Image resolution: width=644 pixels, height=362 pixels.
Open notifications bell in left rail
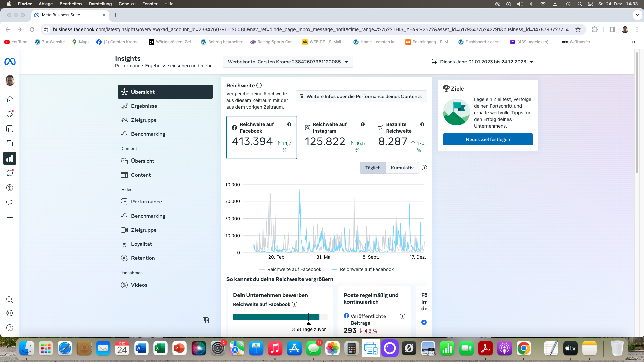pos(10,114)
